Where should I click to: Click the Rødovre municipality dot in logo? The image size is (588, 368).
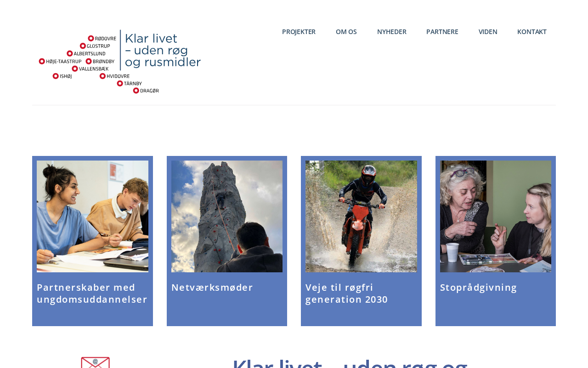click(91, 38)
